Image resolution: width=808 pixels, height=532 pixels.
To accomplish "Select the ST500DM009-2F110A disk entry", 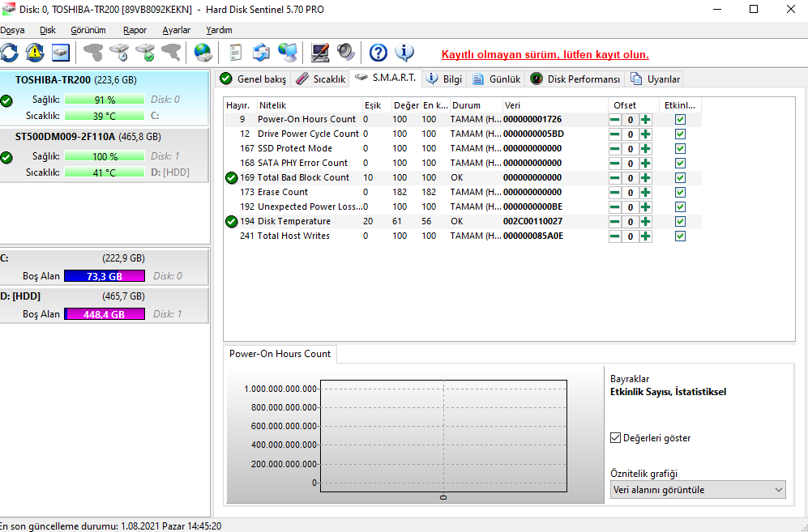I will click(105, 155).
